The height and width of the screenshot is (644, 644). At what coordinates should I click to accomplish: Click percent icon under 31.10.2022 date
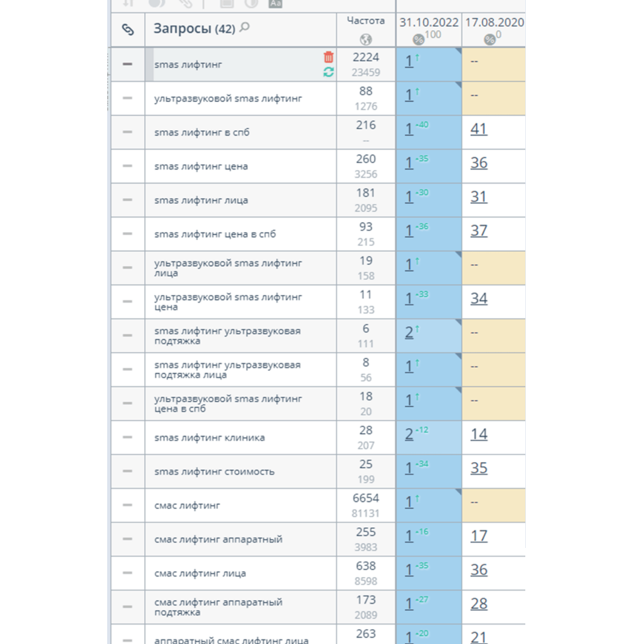418,39
